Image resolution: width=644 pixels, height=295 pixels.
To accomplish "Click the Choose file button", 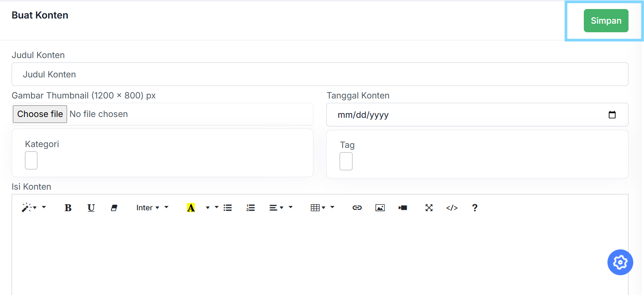I will [40, 114].
